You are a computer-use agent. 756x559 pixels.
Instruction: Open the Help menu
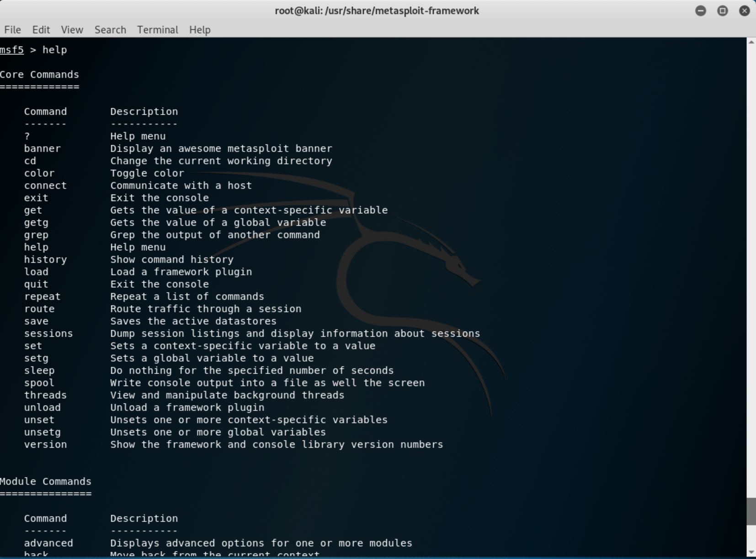pyautogui.click(x=200, y=30)
